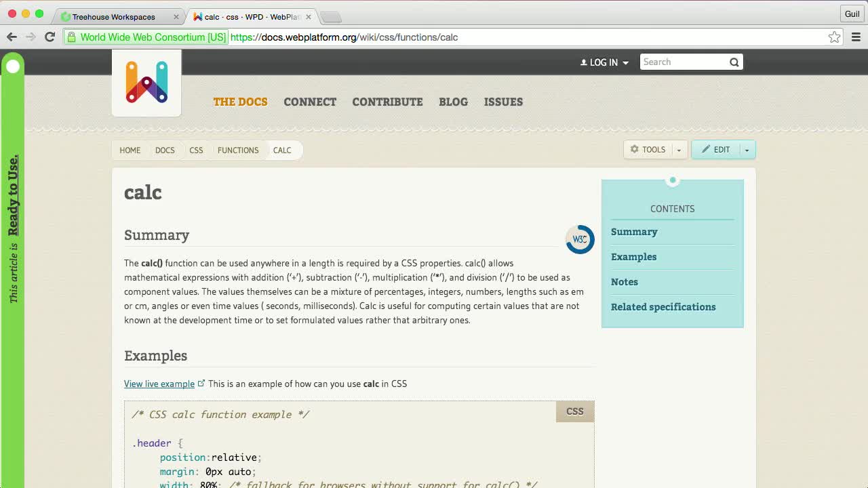Bookmark the page using the star icon
The width and height of the screenshot is (868, 488).
coord(834,37)
